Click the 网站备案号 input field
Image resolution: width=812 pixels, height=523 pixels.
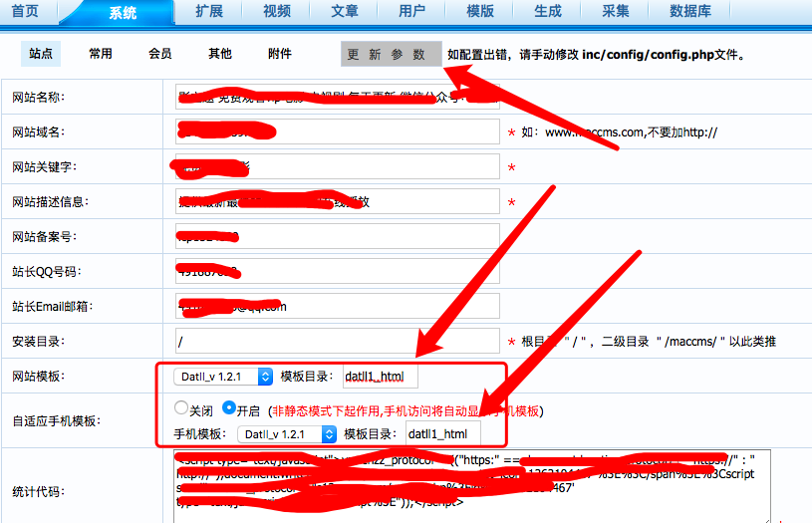tap(338, 236)
